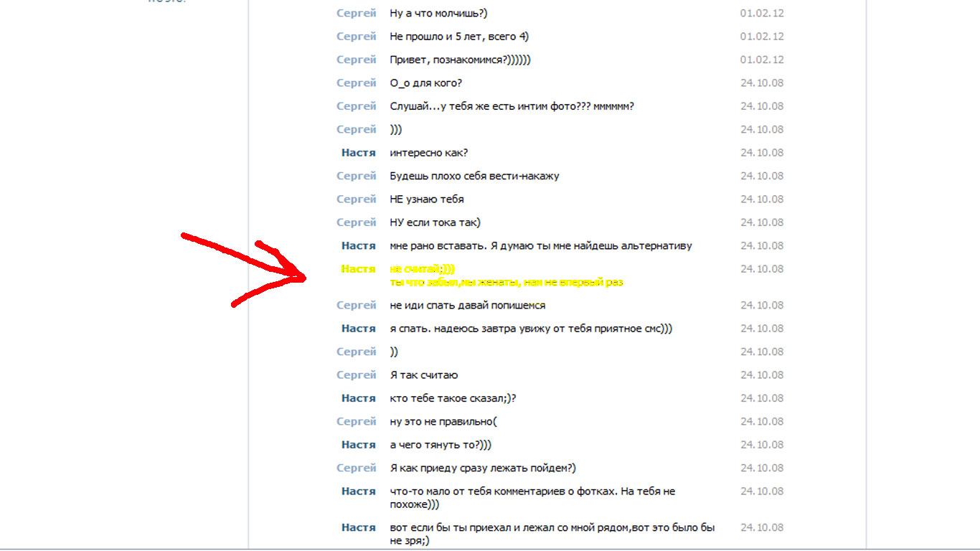Open the "))" message from Сергей
Image resolution: width=980 pixels, height=551 pixels.
tap(394, 352)
